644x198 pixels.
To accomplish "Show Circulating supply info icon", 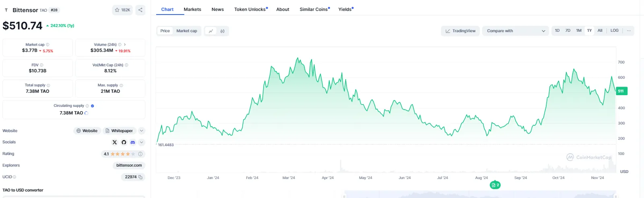I will (87, 106).
